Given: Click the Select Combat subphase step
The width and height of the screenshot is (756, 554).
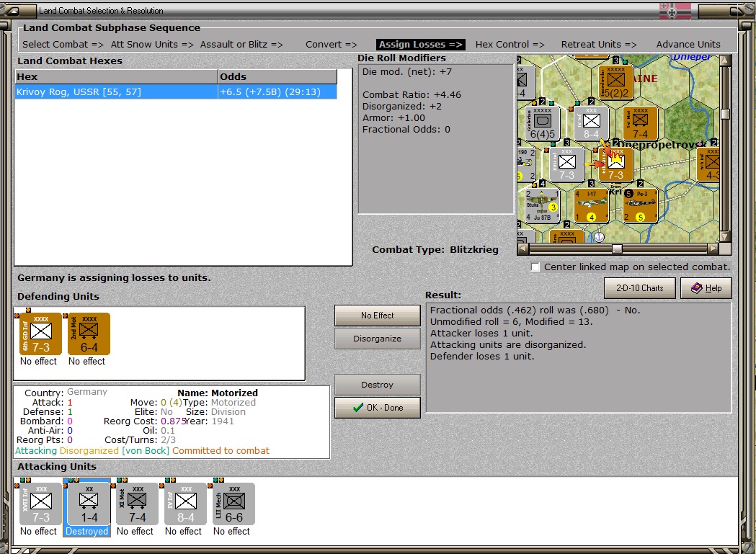Looking at the screenshot, I should coord(63,45).
